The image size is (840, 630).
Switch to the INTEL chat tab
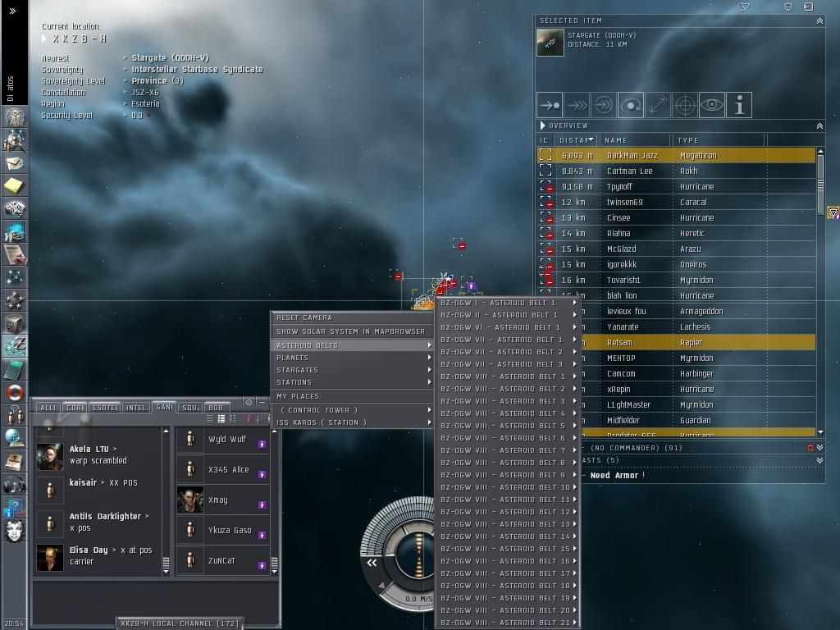(x=135, y=408)
